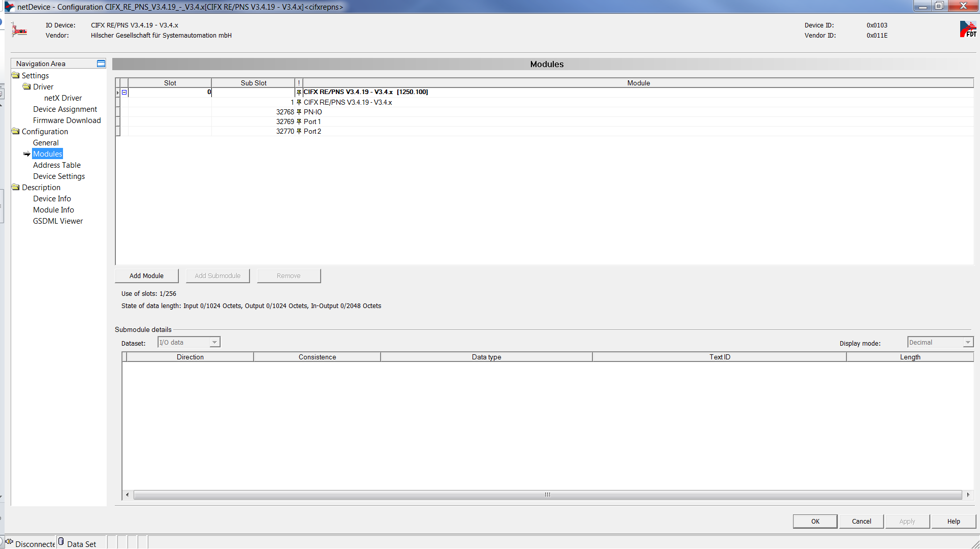Viewport: 980px width, 549px height.
Task: Click the Consistence column header
Action: tap(317, 357)
